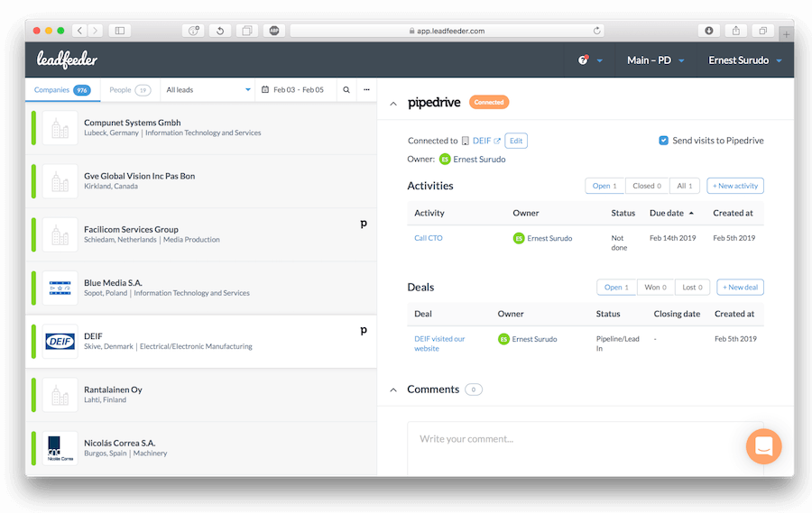Reload the page with the address bar refresh icon
Image resolution: width=812 pixels, height=513 pixels.
coord(596,31)
